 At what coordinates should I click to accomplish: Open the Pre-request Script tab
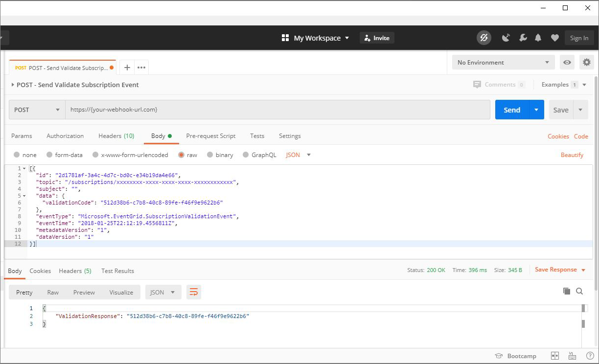click(x=210, y=136)
